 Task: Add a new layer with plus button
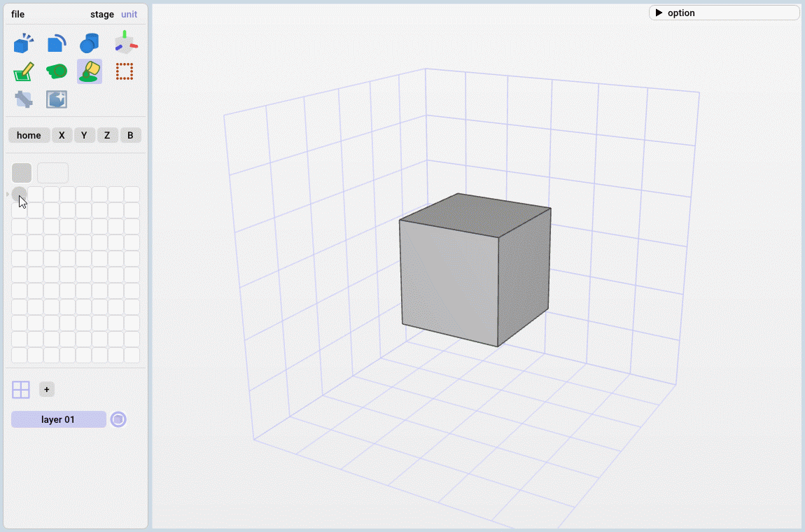(x=47, y=389)
